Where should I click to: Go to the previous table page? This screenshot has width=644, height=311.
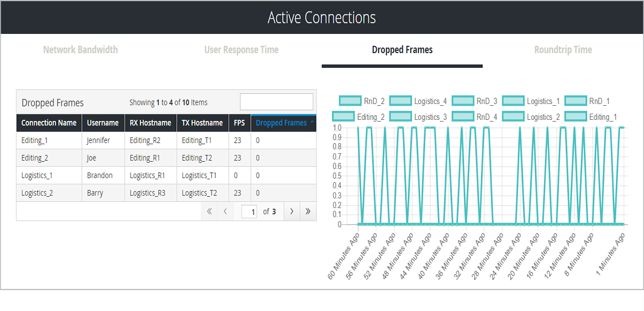225,211
